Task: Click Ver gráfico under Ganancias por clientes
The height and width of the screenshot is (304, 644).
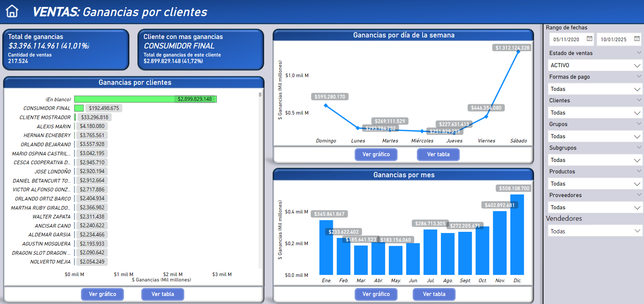Action: click(102, 294)
